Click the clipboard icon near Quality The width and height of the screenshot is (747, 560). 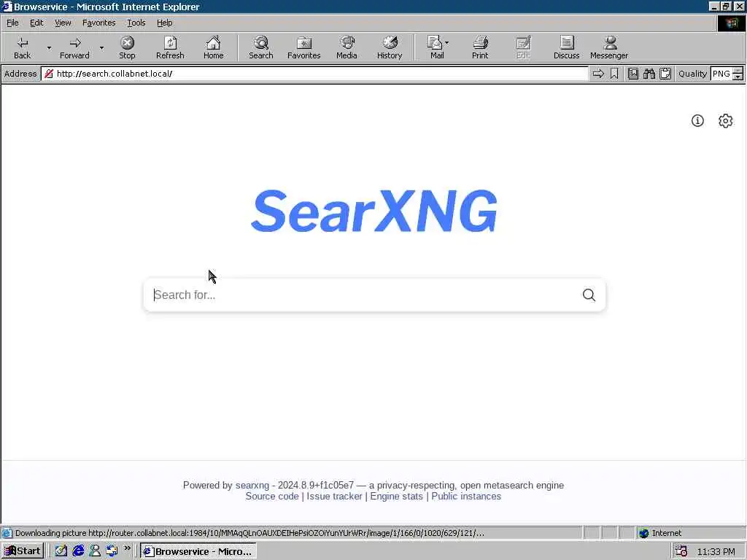[665, 74]
